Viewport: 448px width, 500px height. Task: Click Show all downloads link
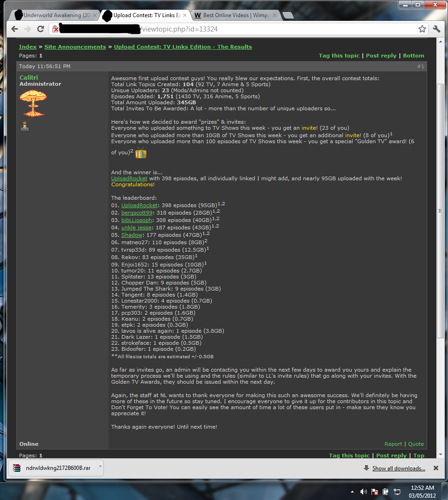click(398, 468)
